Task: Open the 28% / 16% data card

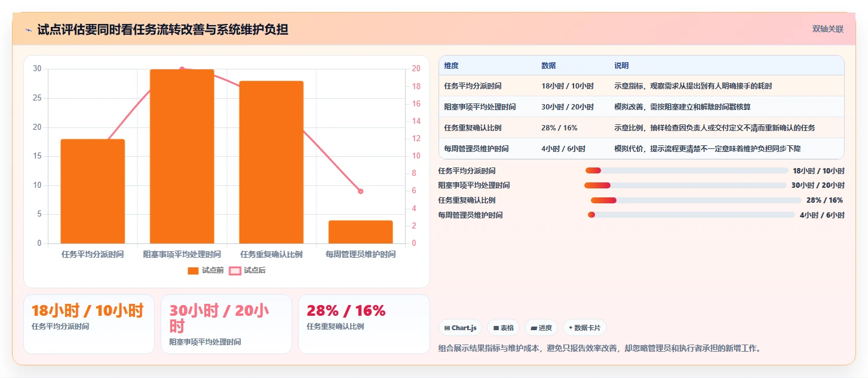Action: [x=364, y=324]
